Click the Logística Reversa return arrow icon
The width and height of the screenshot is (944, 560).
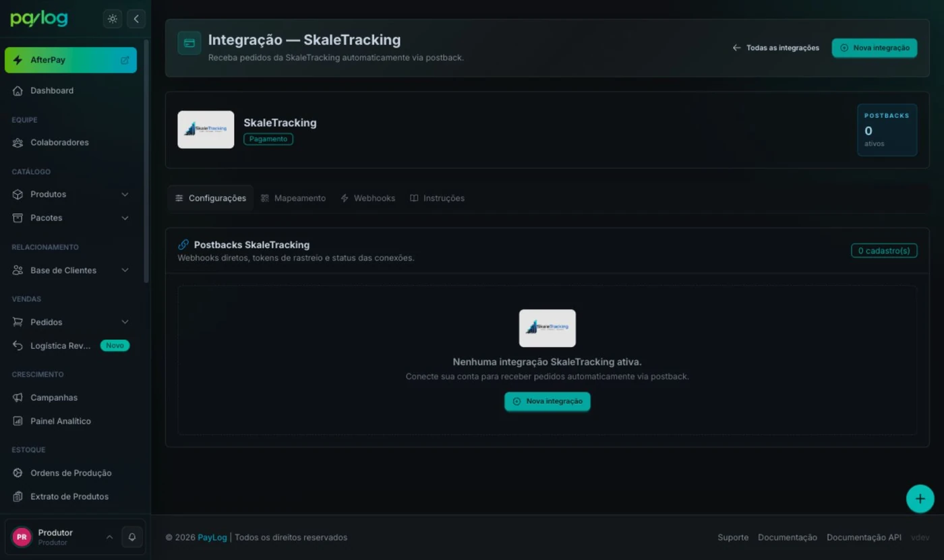[x=18, y=346]
